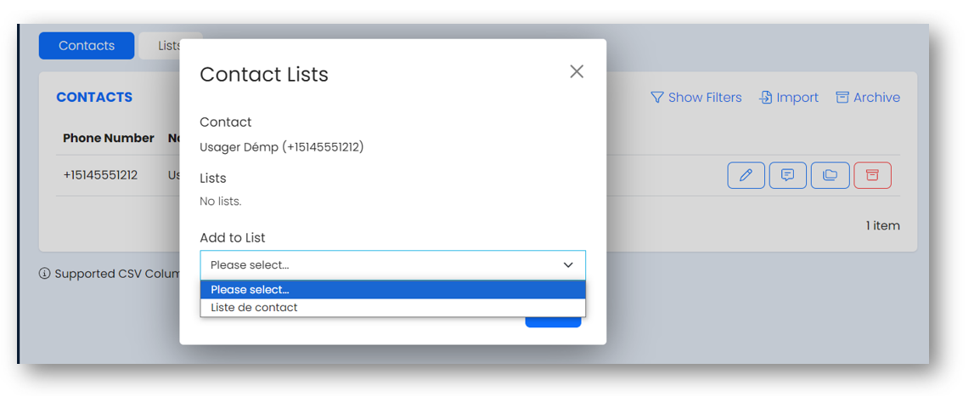Screen dimensions: 980x403
Task: Click the file import icon beside Import
Action: point(766,98)
